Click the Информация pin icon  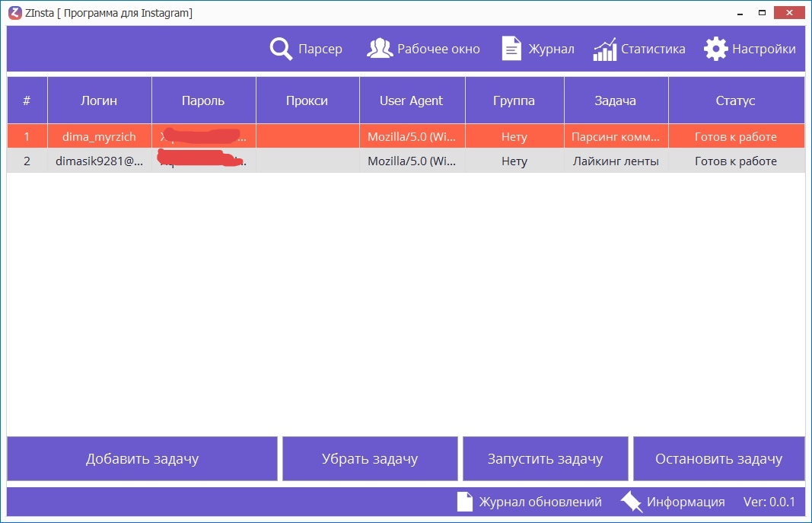click(x=632, y=502)
